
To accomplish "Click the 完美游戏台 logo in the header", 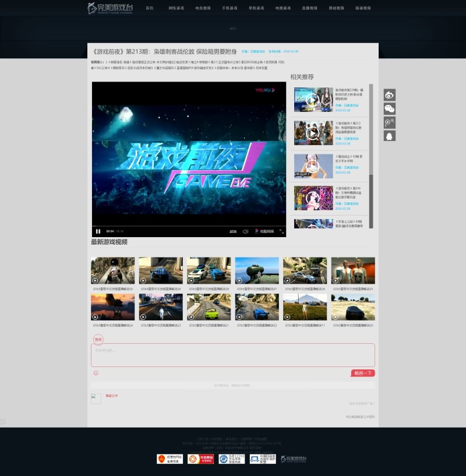I will pyautogui.click(x=110, y=8).
